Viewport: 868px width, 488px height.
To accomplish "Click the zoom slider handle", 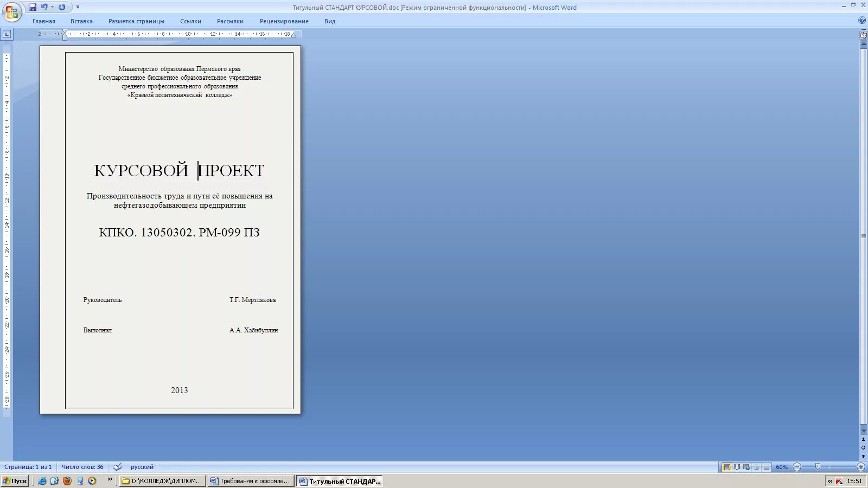I will tap(818, 467).
